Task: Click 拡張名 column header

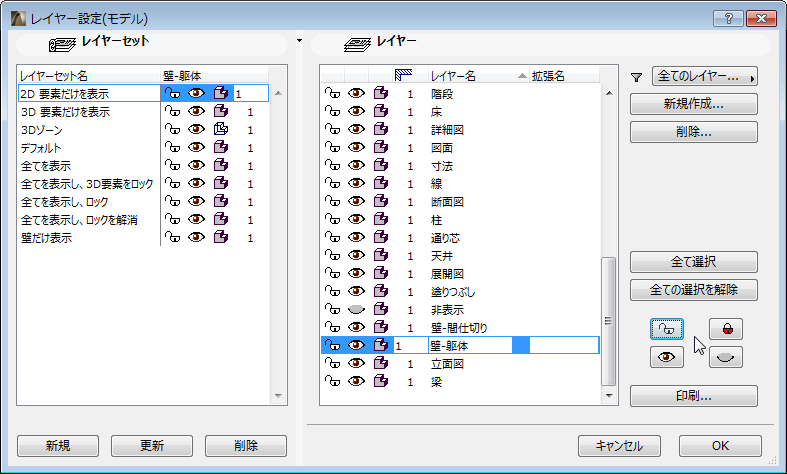Action: (x=564, y=75)
